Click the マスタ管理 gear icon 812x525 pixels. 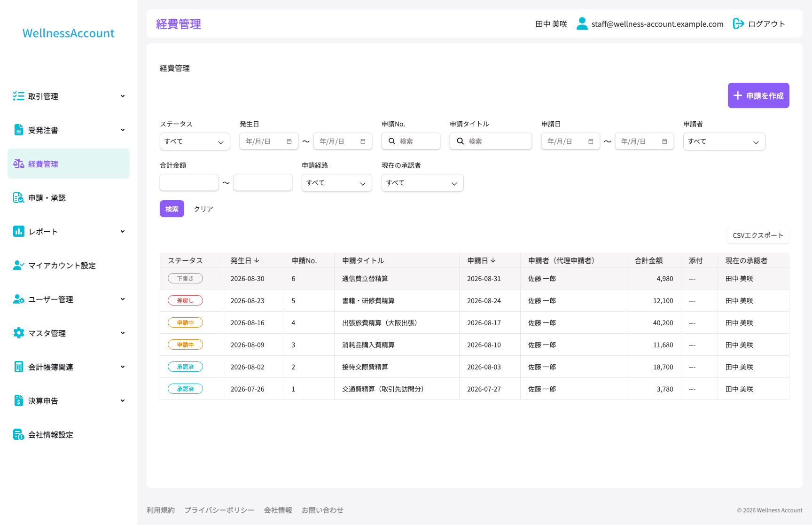[x=19, y=333]
